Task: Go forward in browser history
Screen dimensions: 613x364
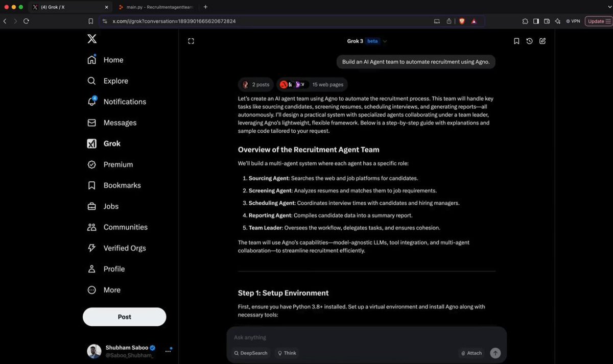Action: 15,21
